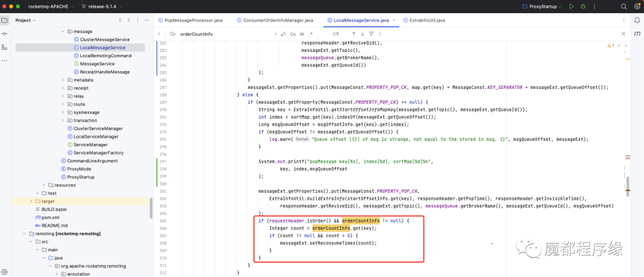Toggle Words (W) option in find bar
644x277 pixels.
click(302, 34)
